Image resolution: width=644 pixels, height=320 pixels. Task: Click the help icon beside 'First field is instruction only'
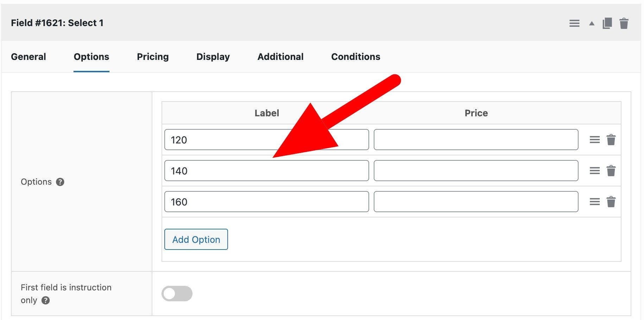[45, 301]
